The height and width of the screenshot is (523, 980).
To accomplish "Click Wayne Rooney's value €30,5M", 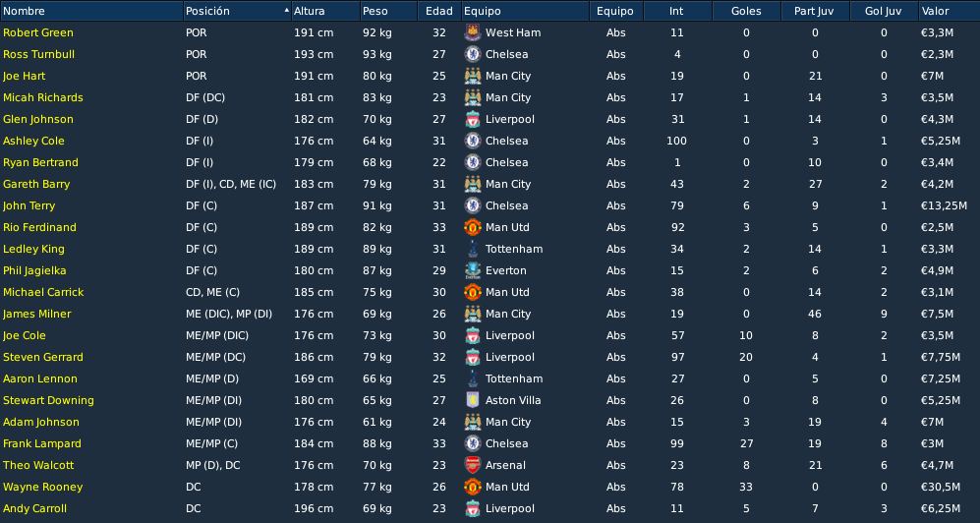I will 940,487.
